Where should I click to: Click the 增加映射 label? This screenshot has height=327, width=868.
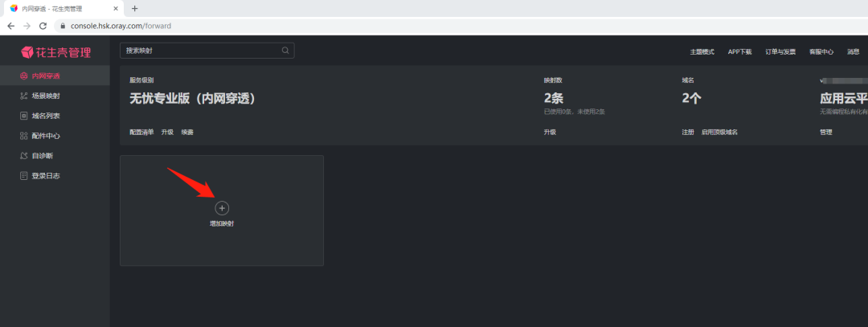(222, 223)
